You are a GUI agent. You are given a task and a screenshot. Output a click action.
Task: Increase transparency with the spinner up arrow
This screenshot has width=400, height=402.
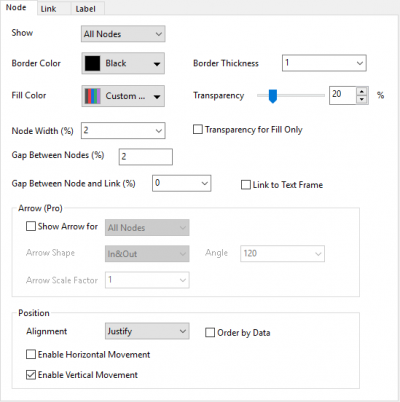(x=362, y=91)
